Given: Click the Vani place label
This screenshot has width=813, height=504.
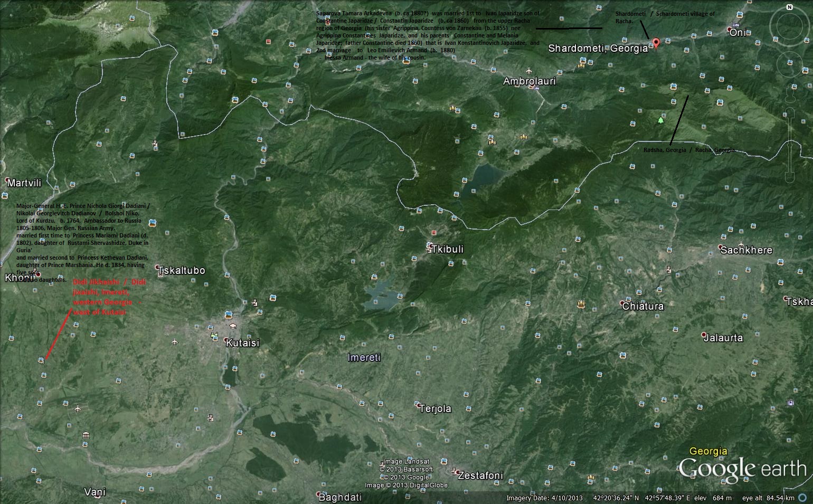Looking at the screenshot, I should [95, 492].
